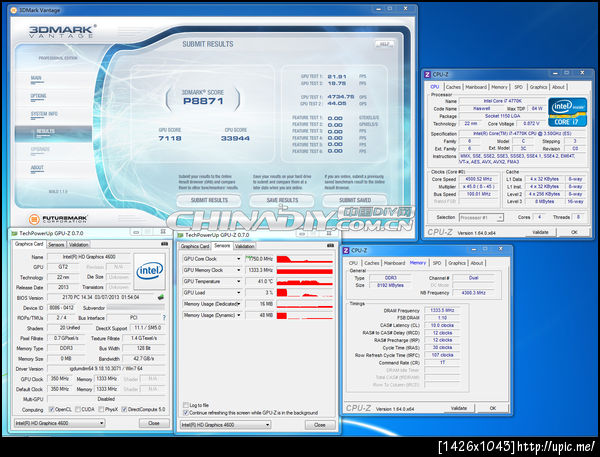Click the GPU score value 7118

(170, 138)
